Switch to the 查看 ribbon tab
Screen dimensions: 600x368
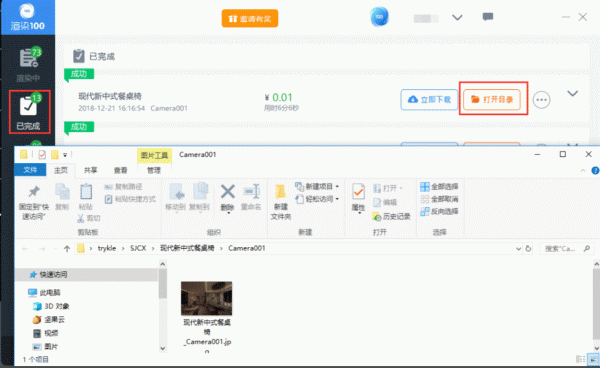(121, 170)
